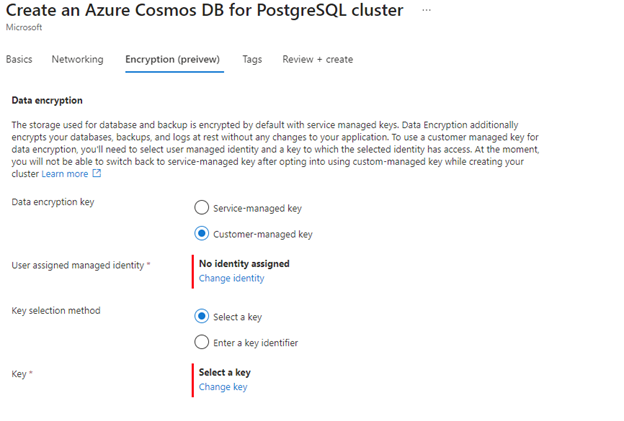This screenshot has width=624, height=421.
Task: Click the Data encryption section heading
Action: 47,100
